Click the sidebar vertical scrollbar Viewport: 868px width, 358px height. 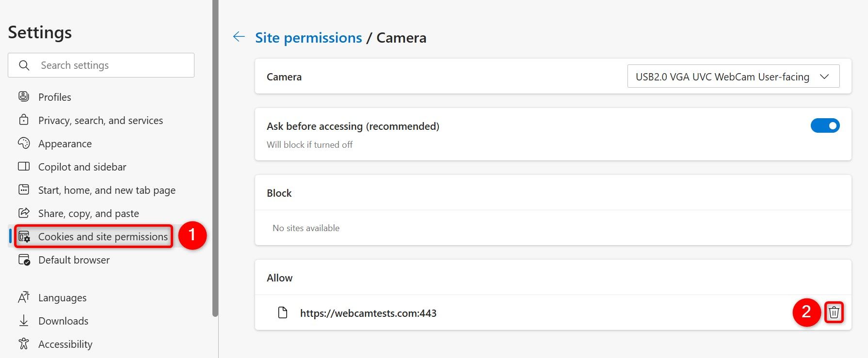click(x=215, y=160)
